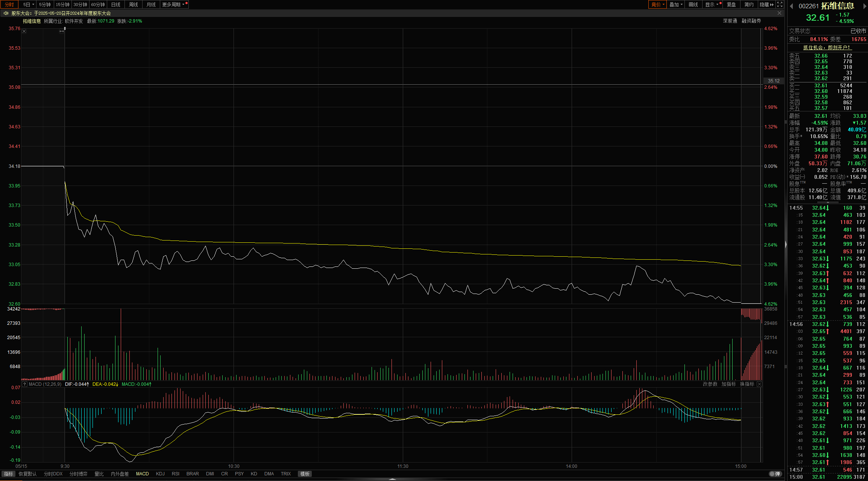The image size is (868, 481).
Task: Click the 金额 value 40.09亿
Action: coord(857,129)
